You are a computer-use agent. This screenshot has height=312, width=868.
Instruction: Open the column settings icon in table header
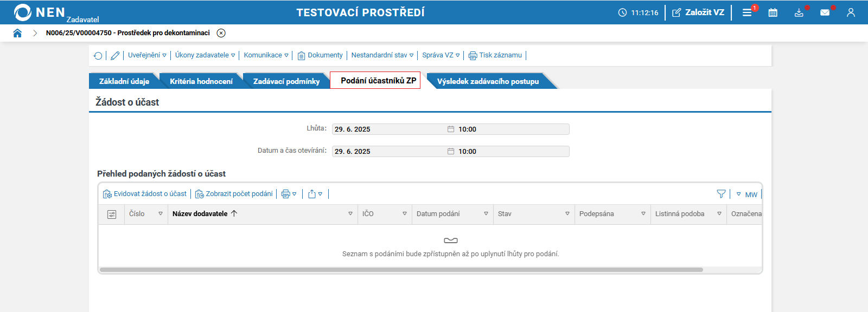(x=112, y=214)
